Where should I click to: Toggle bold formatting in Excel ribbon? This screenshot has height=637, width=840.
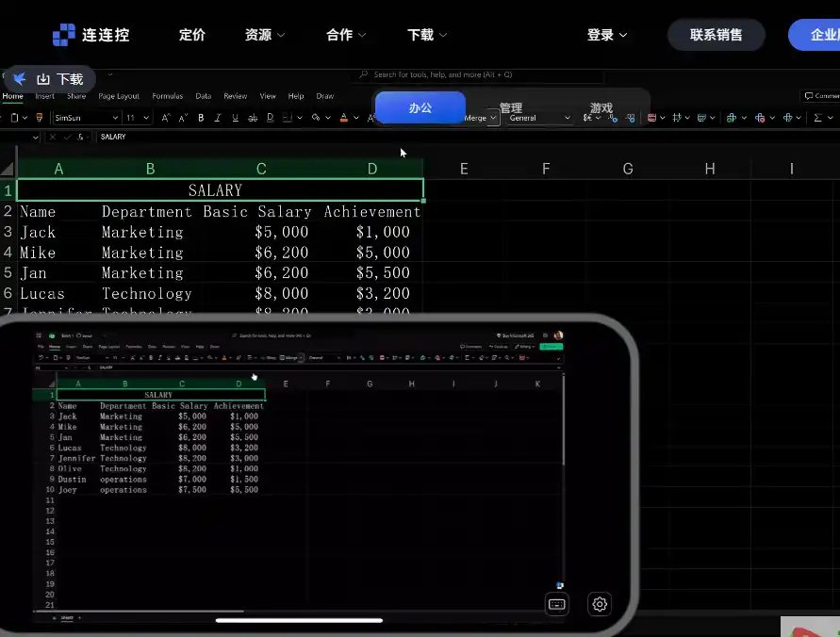(201, 118)
